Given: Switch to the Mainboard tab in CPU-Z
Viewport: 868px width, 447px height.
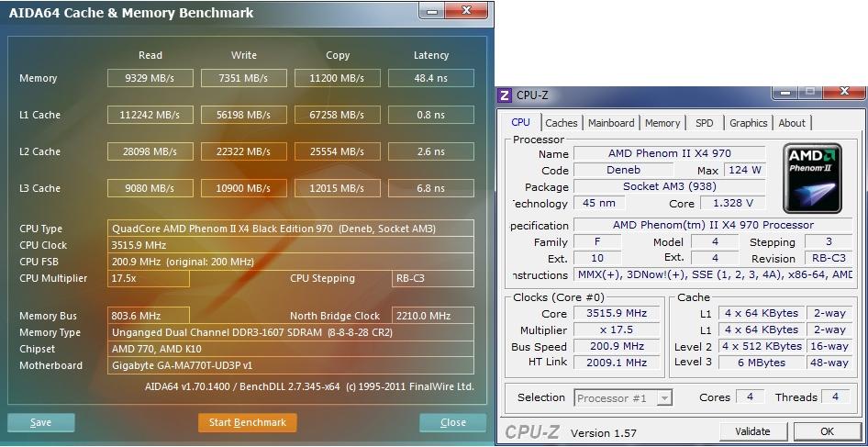Looking at the screenshot, I should tap(611, 123).
